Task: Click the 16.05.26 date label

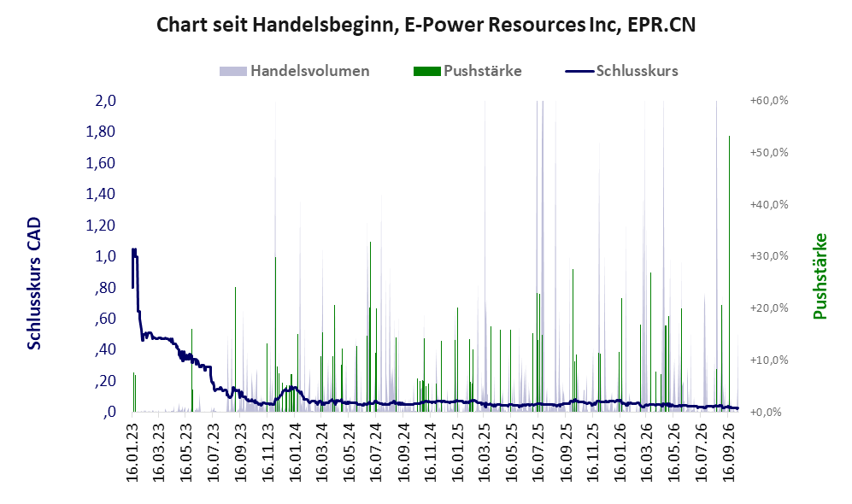Action: (673, 452)
